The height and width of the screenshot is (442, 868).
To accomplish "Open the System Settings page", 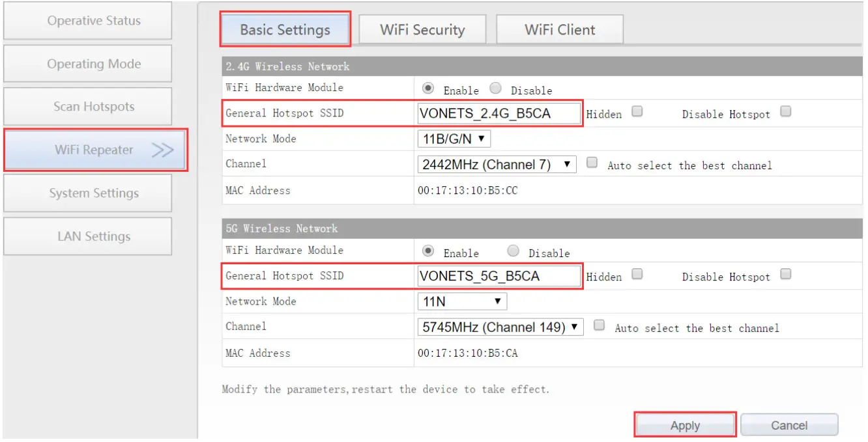I will click(x=88, y=193).
